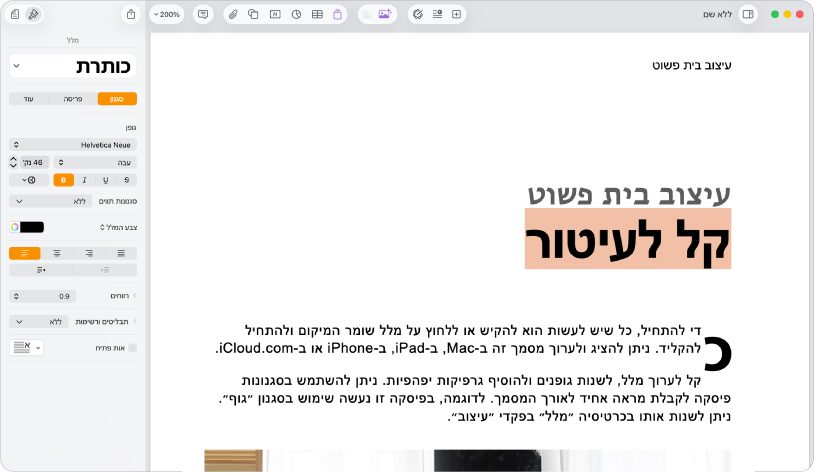Click the document title ללא שם
The height and width of the screenshot is (473, 814).
coord(717,15)
